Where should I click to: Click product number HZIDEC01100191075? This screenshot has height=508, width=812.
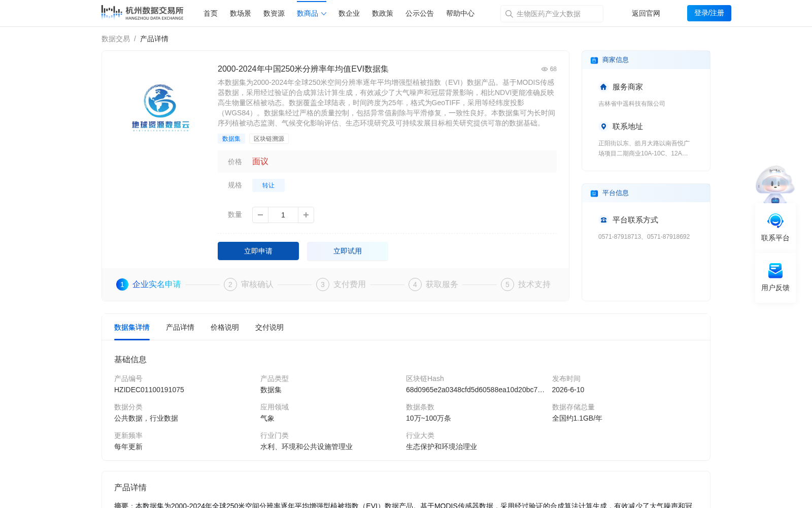[149, 390]
